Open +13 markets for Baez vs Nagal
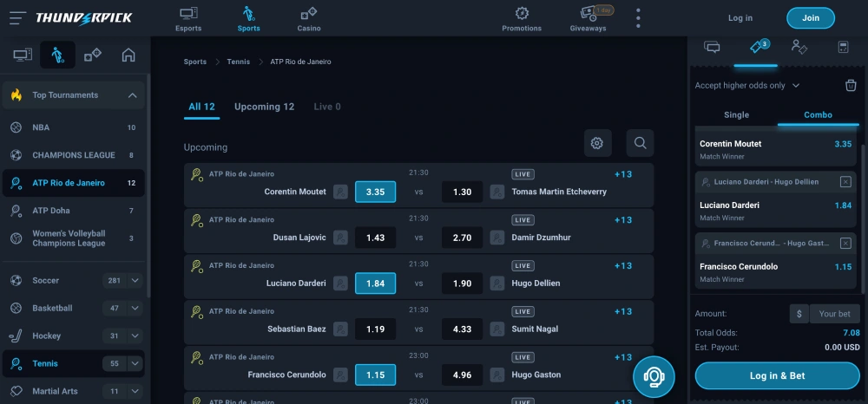 [622, 312]
